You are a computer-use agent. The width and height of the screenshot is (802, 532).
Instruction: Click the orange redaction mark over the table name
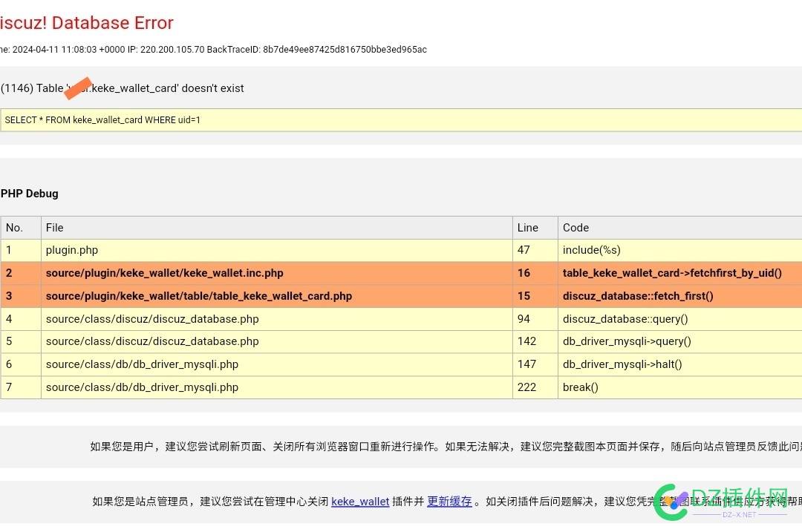pyautogui.click(x=78, y=88)
